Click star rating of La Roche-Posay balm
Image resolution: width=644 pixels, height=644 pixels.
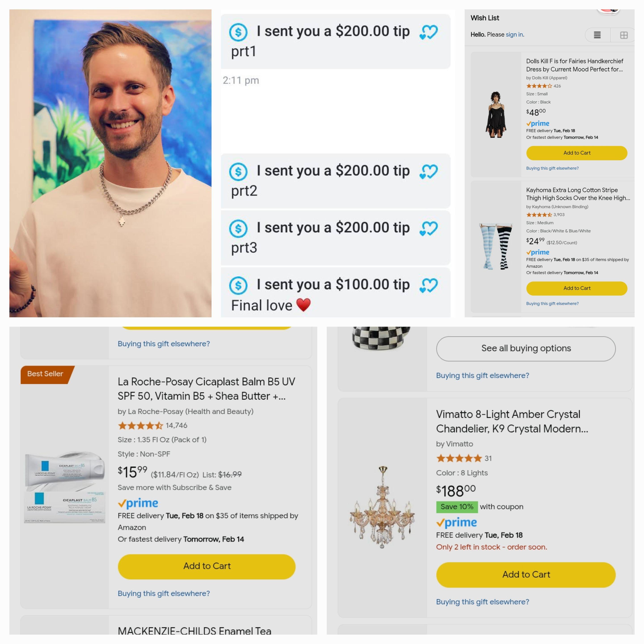(141, 426)
